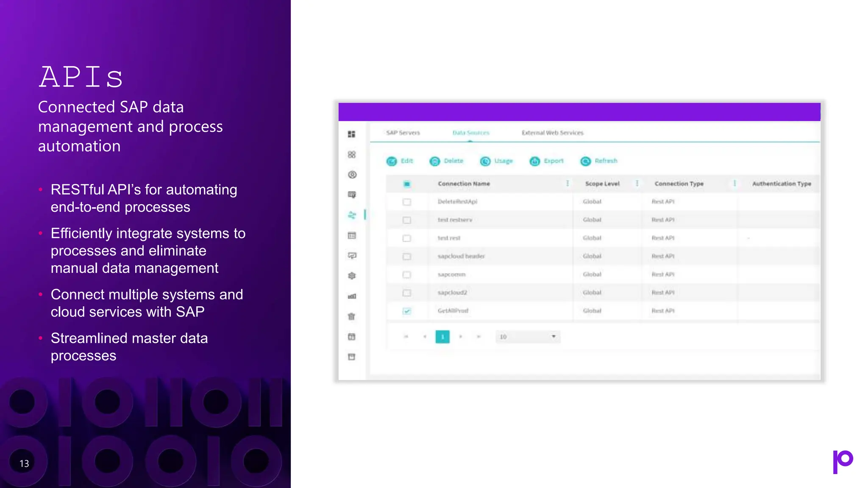
Task: Click the Delete toolbar icon
Action: pyautogui.click(x=435, y=161)
